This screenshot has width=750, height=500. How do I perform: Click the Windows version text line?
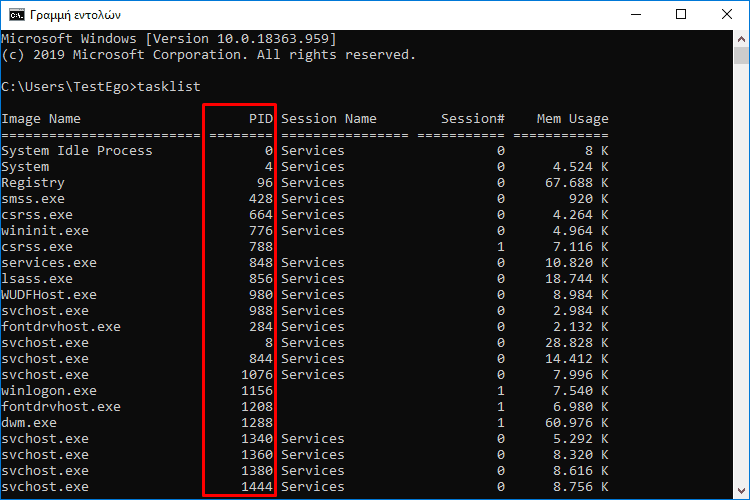169,39
